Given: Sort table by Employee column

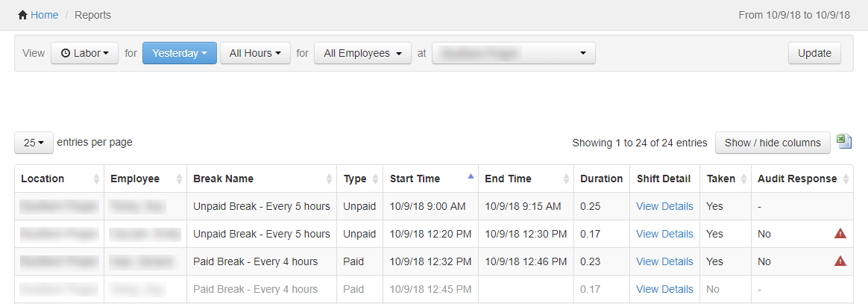Looking at the screenshot, I should (x=179, y=179).
